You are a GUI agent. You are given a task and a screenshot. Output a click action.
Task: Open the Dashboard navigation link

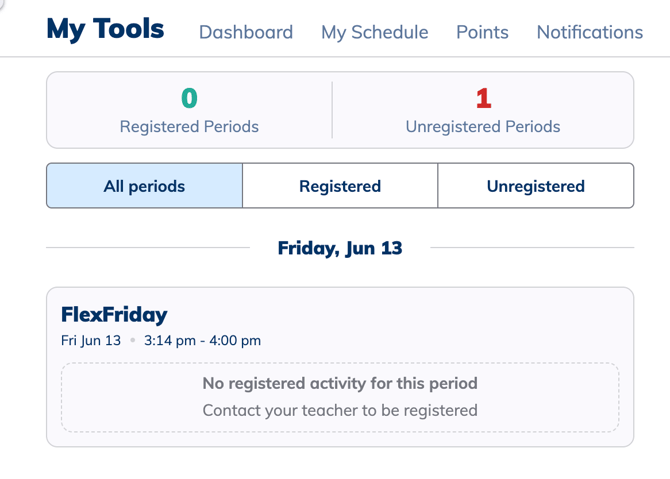(246, 32)
